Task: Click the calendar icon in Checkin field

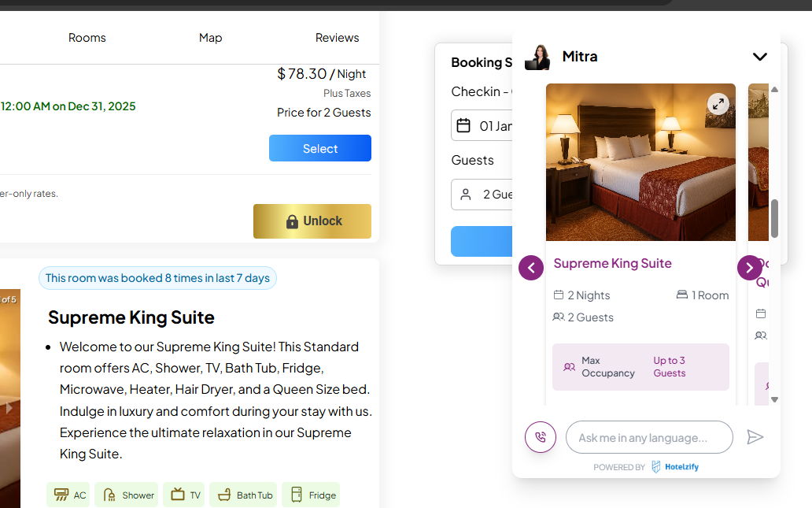Action: pyautogui.click(x=463, y=126)
